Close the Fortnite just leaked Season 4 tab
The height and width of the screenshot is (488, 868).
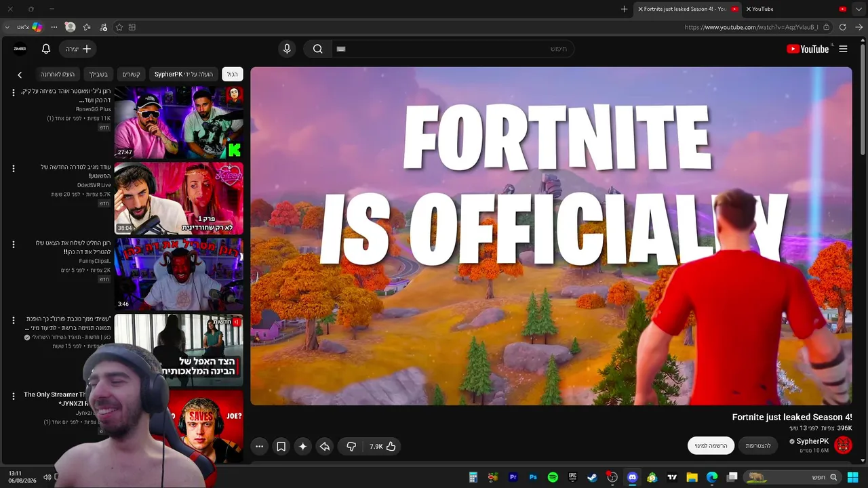(640, 9)
